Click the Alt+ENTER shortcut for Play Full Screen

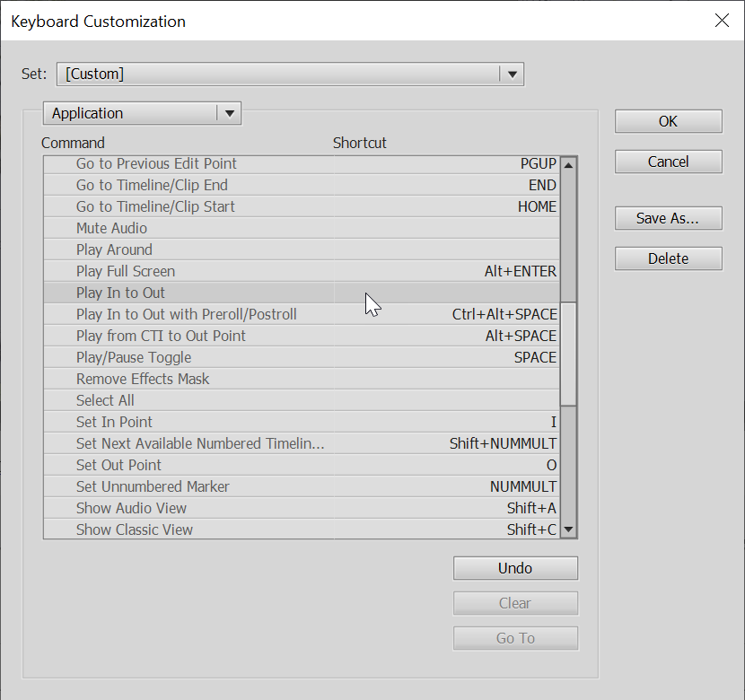click(520, 271)
